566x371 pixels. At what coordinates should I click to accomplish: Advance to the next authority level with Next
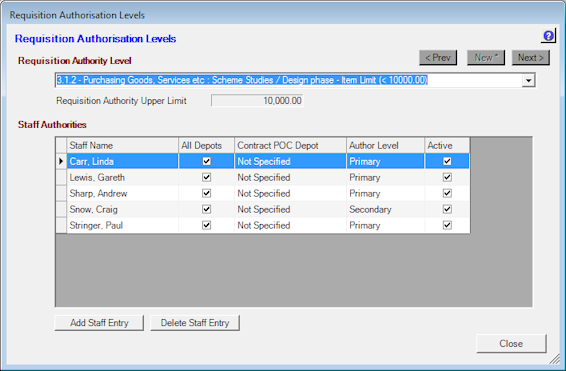pyautogui.click(x=531, y=58)
